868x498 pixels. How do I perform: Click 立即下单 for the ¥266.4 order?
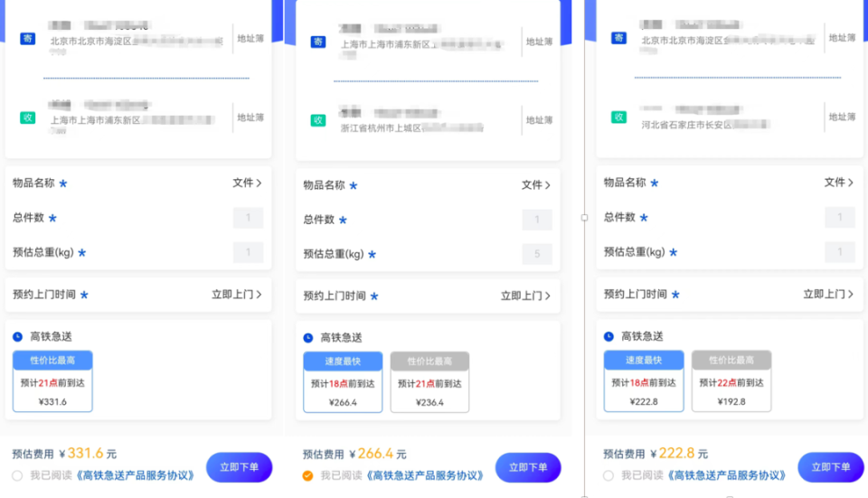click(528, 467)
